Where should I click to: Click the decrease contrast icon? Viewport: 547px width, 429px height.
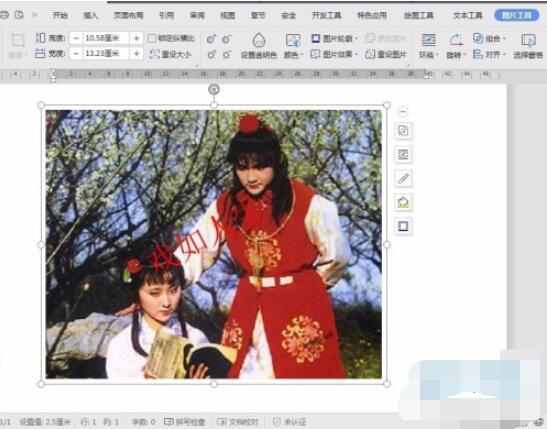pyautogui.click(x=227, y=39)
